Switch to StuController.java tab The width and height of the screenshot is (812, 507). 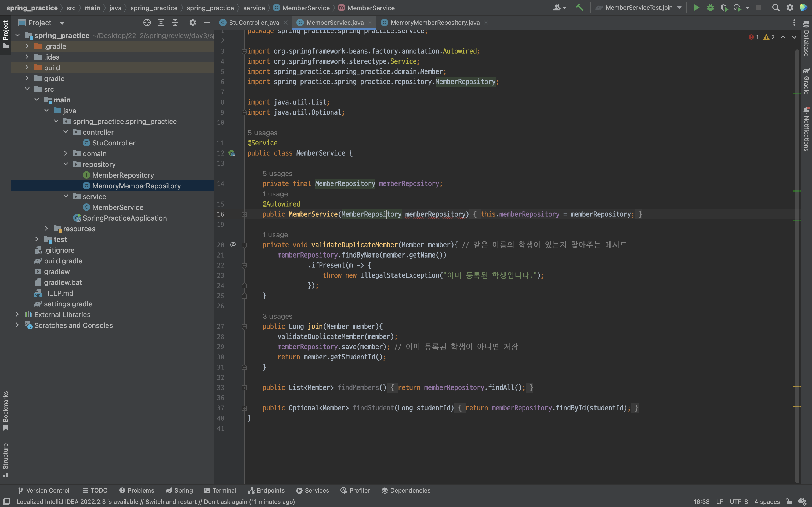tap(254, 23)
